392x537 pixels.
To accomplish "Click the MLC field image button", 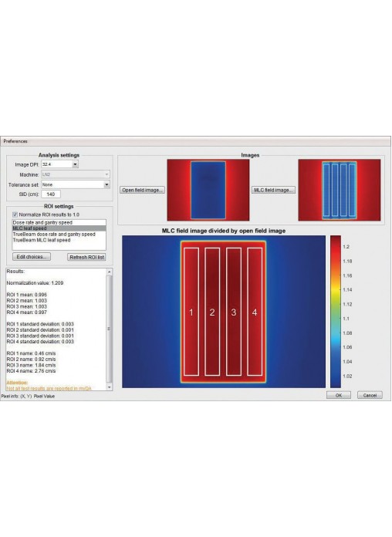I will point(273,190).
